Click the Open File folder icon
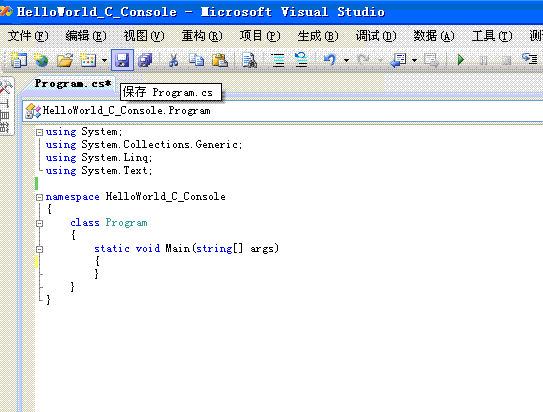Screen dimensions: 543x412 click(x=65, y=60)
